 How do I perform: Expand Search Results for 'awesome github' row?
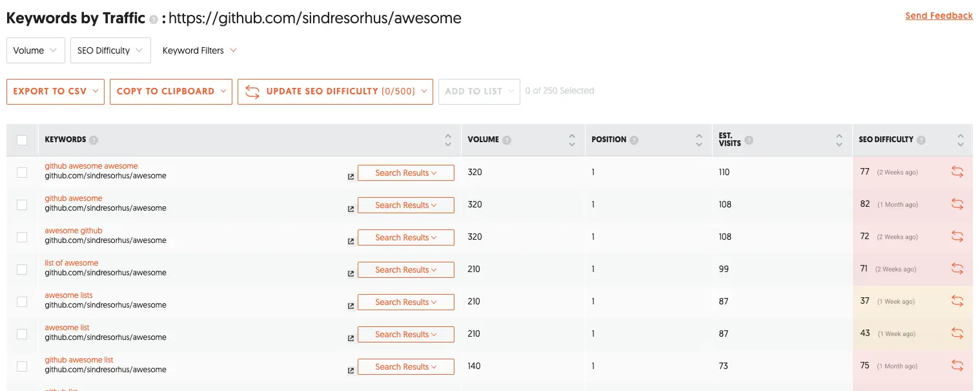click(x=406, y=237)
